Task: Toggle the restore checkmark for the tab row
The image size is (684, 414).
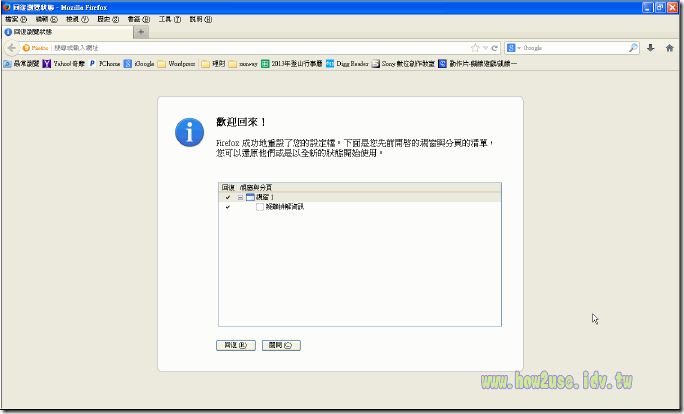Action: pyautogui.click(x=228, y=206)
